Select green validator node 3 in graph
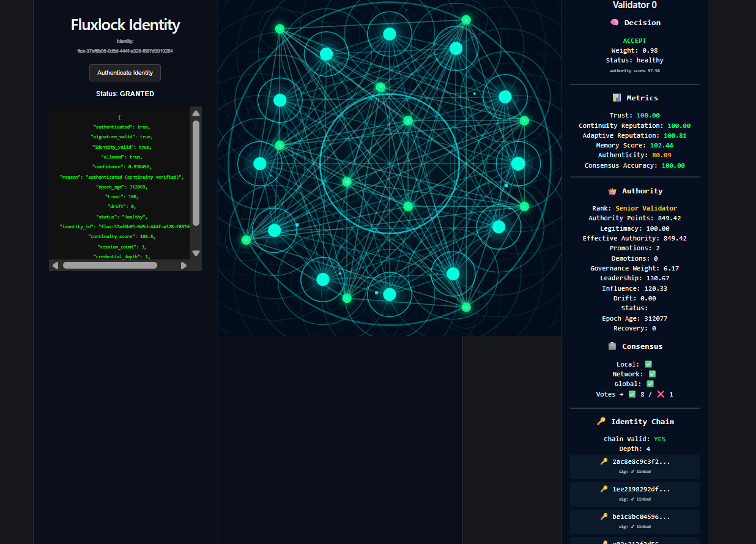Image resolution: width=756 pixels, height=544 pixels. click(x=466, y=307)
